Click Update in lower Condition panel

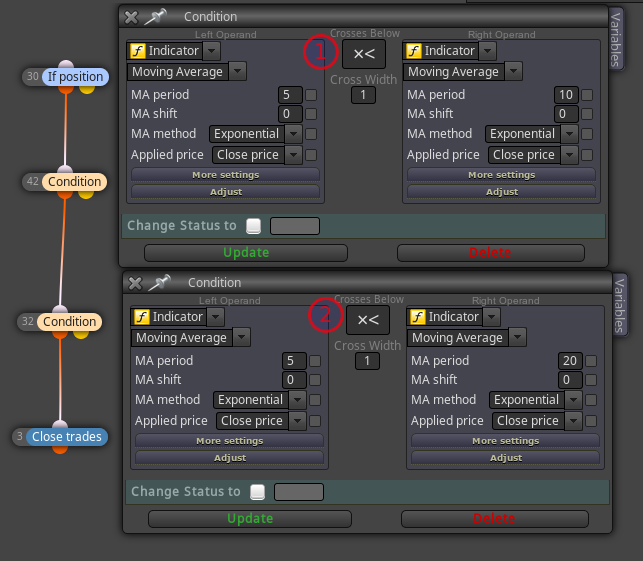click(250, 519)
